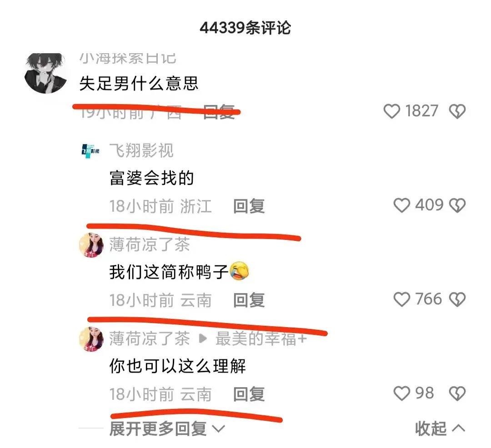Expand more replies with 展开更多回复

(x=167, y=428)
